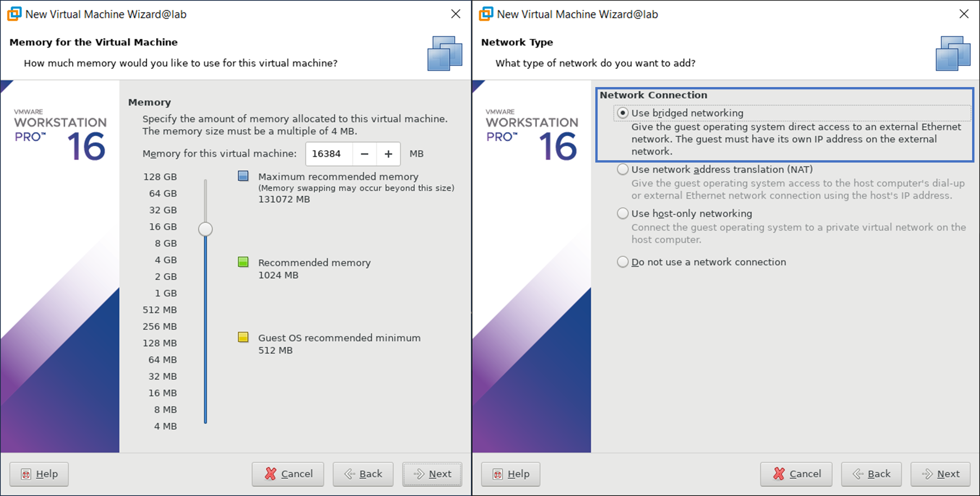
Task: Click the VMware icon in Memory wizard title bar
Action: [14, 14]
